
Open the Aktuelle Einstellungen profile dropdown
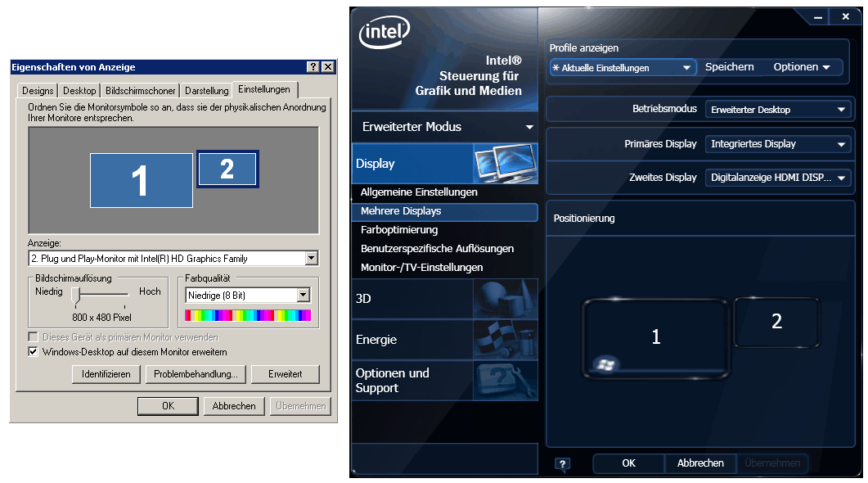pos(623,68)
